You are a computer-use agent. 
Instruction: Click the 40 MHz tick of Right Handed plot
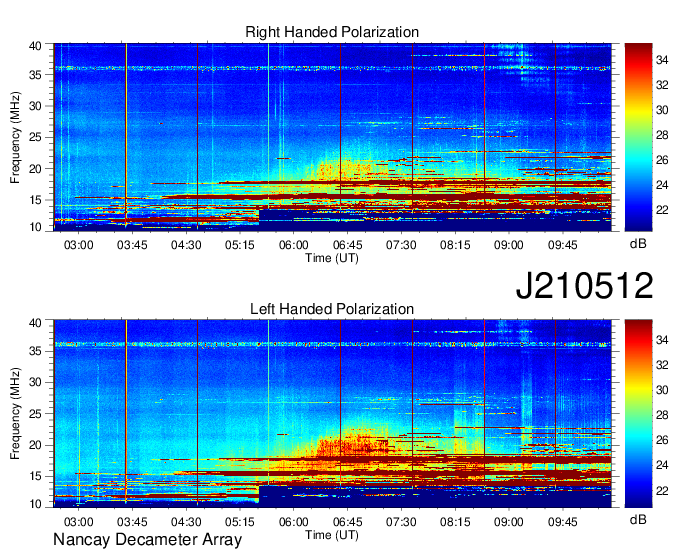[x=35, y=46]
